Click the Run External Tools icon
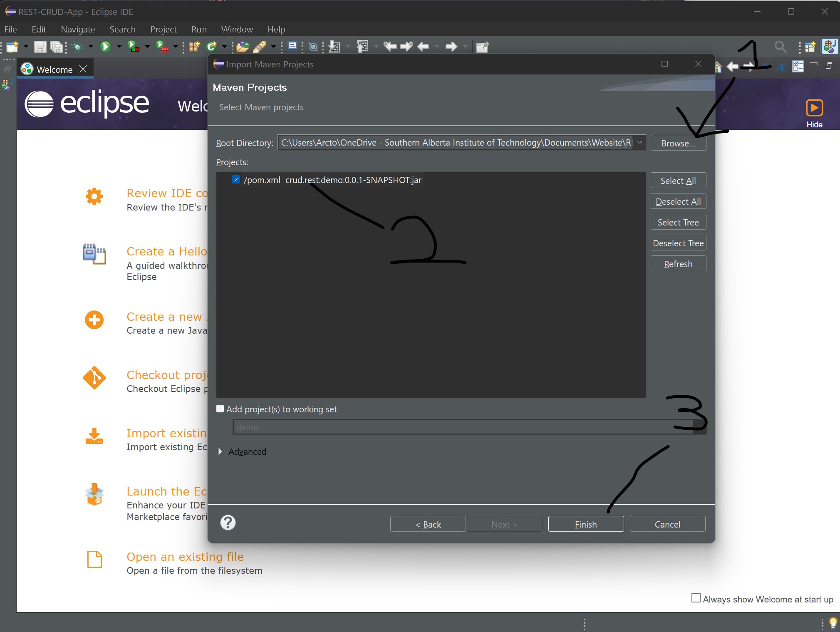Screen dimensions: 840x632 (161, 47)
